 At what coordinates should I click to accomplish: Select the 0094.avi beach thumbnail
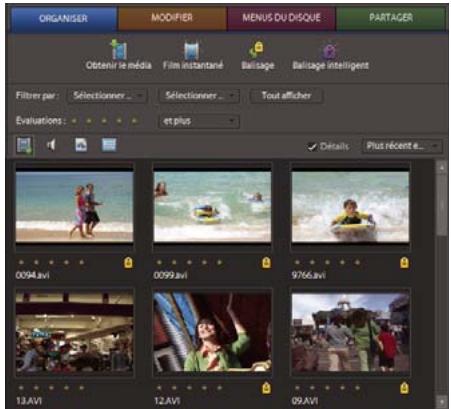75,207
